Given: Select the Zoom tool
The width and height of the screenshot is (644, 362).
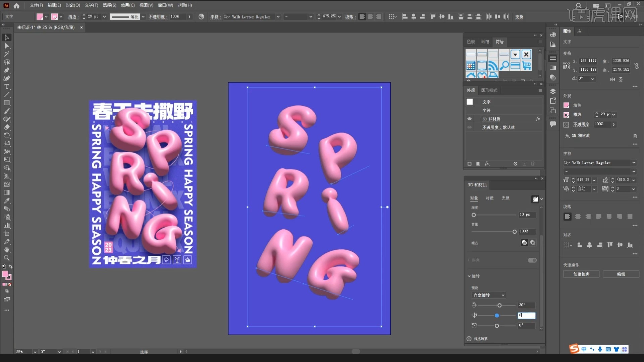Looking at the screenshot, I should (x=6, y=258).
